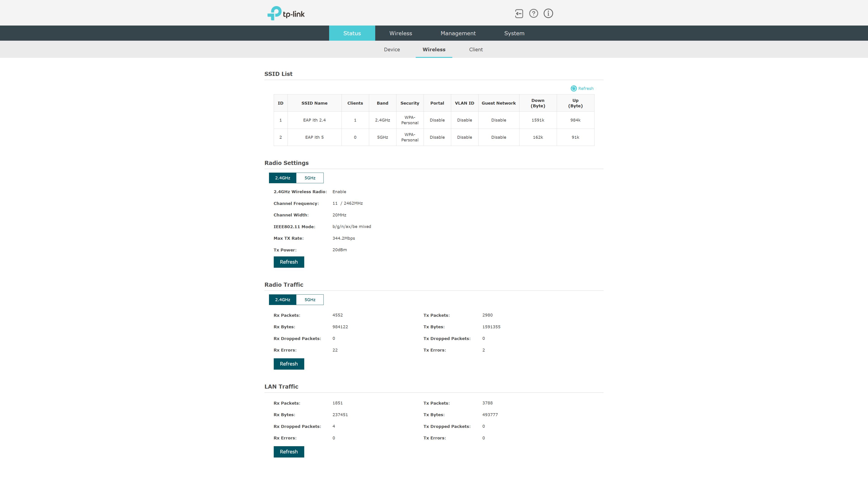Select 2.4GHz in Radio Traffic

click(282, 300)
